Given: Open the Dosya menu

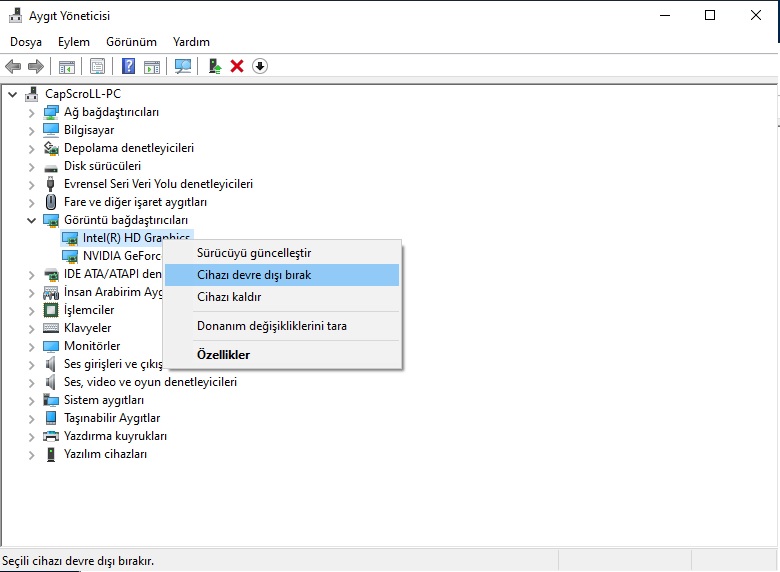Looking at the screenshot, I should click(x=26, y=42).
